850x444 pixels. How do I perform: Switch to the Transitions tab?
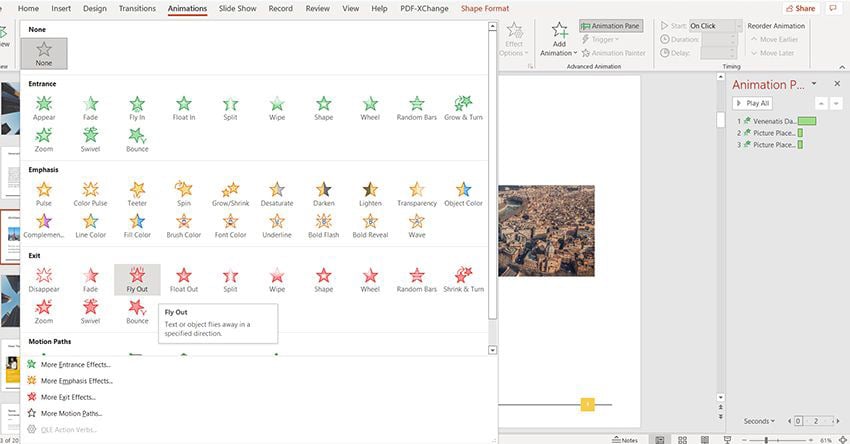click(137, 8)
